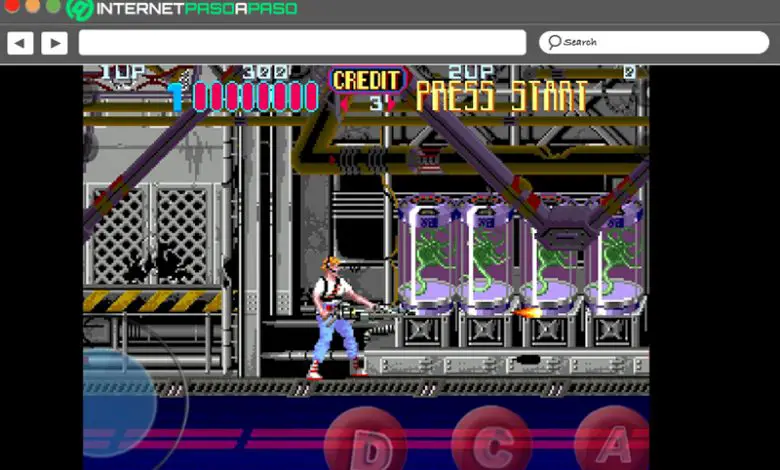
Task: Click the browser forward arrow button
Action: (x=54, y=43)
